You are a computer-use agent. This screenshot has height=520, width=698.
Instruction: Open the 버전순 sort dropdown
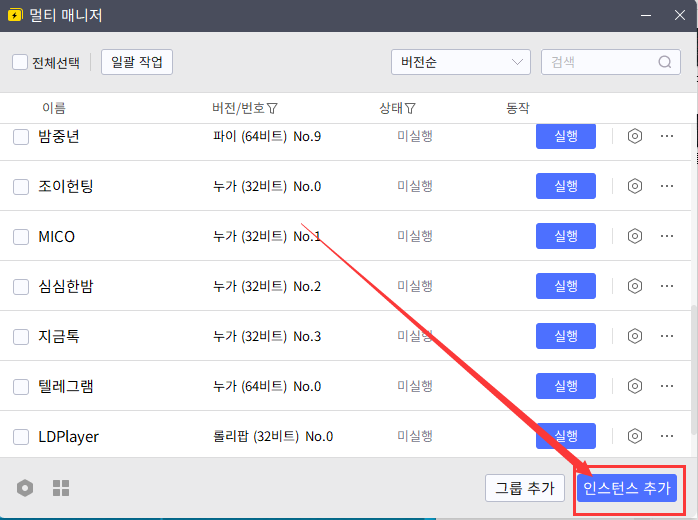point(460,62)
